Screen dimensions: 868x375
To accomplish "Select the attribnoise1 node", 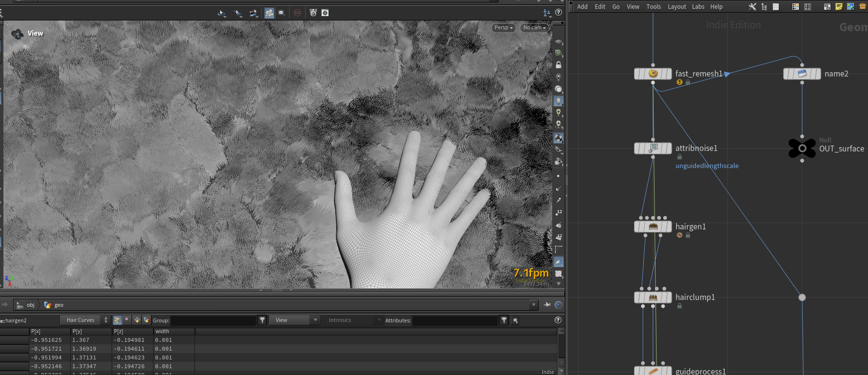I will (653, 148).
